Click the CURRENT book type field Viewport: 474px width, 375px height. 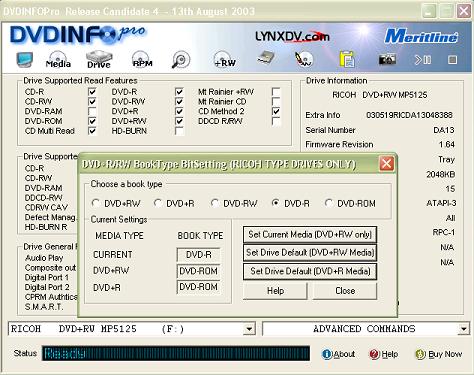[198, 255]
